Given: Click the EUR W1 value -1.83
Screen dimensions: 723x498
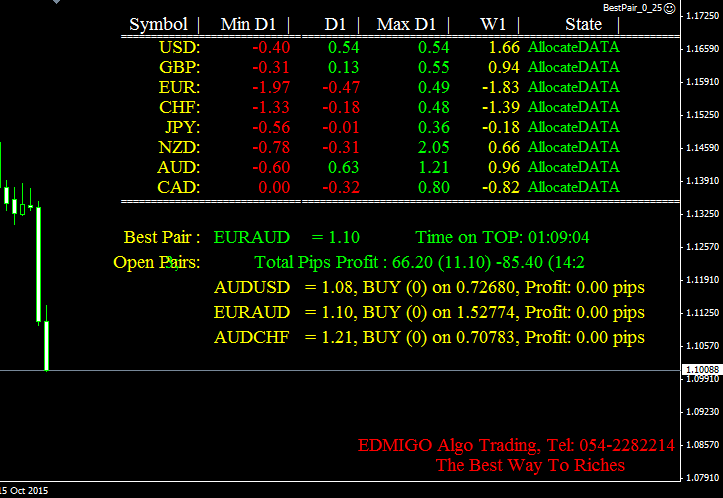Looking at the screenshot, I should click(x=501, y=88).
